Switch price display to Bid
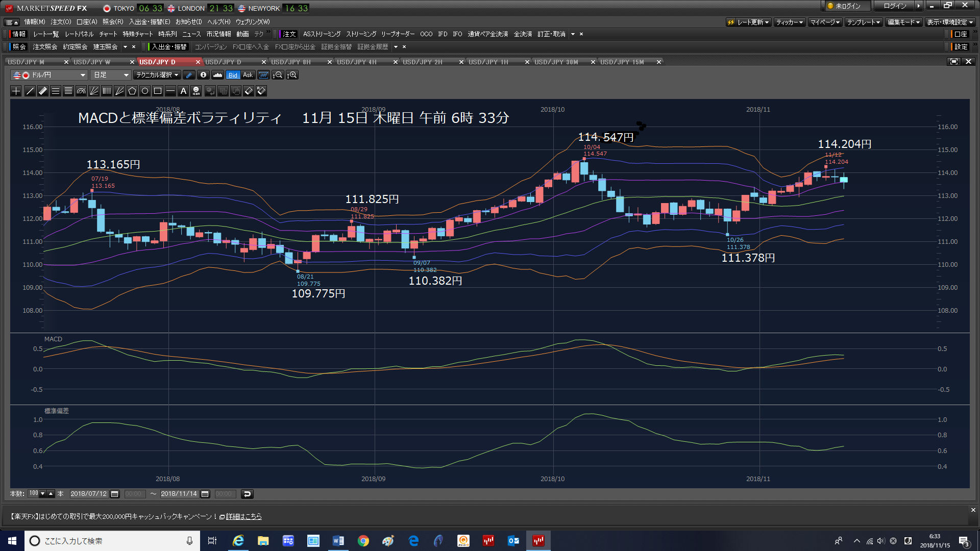This screenshot has width=980, height=551. pos(233,75)
